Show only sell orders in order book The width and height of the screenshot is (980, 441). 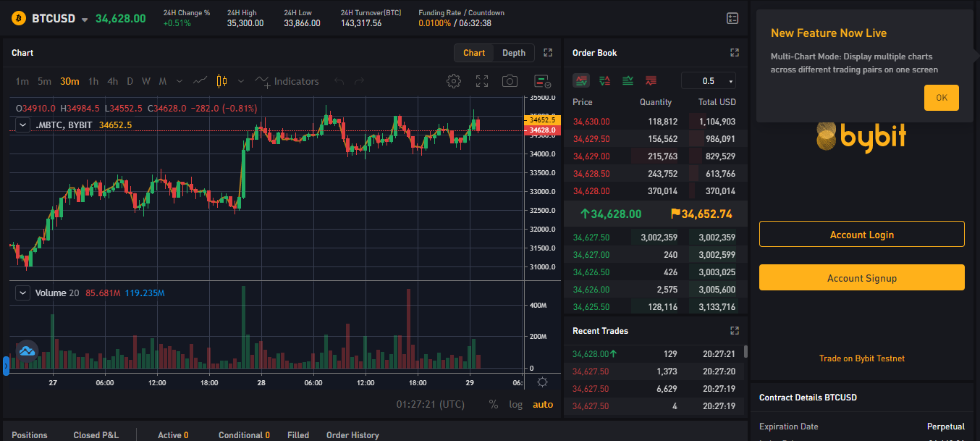651,81
